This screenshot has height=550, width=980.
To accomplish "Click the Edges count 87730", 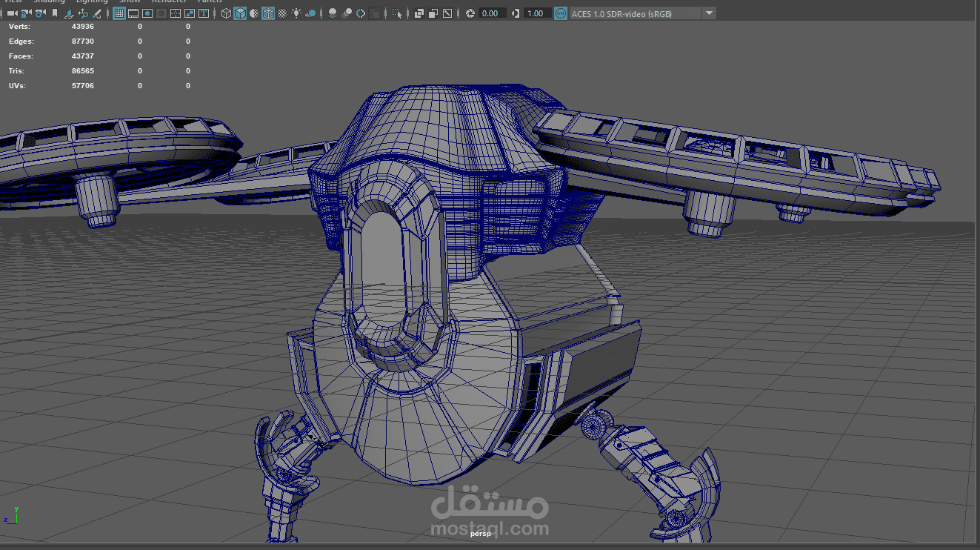I will click(82, 42).
